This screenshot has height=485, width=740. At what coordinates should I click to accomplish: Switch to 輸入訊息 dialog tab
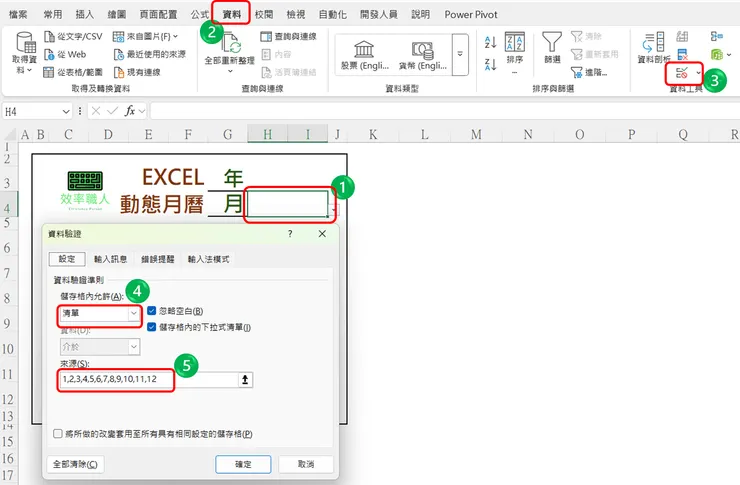(110, 259)
